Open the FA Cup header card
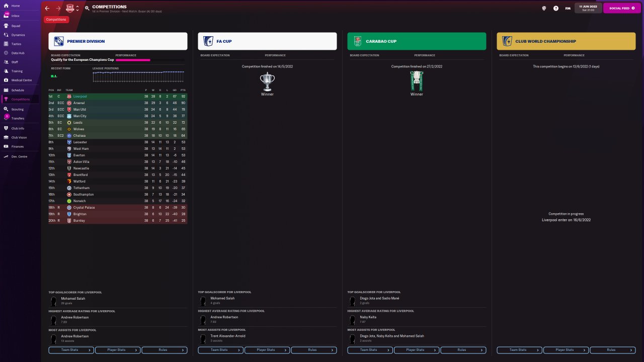The image size is (644, 362). [x=267, y=41]
